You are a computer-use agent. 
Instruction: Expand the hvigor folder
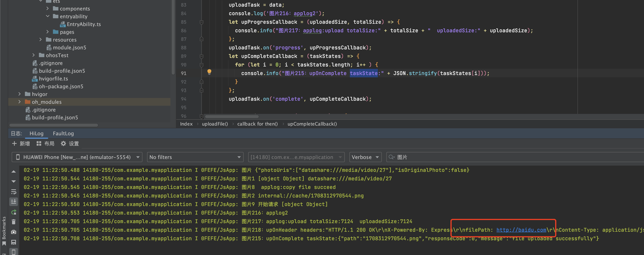19,94
